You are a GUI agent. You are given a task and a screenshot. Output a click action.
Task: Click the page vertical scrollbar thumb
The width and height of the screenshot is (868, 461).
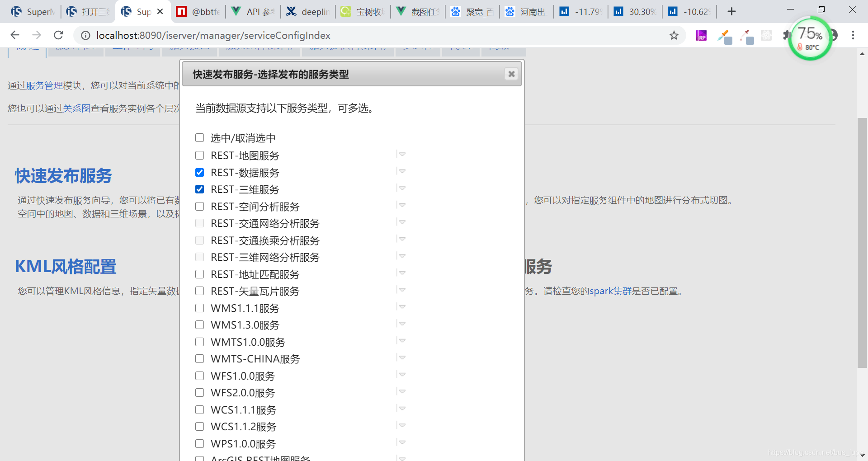tap(862, 243)
